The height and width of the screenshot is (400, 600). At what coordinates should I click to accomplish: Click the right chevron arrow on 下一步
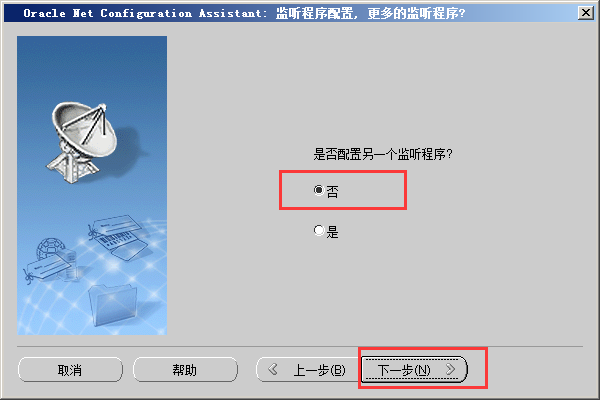point(450,369)
